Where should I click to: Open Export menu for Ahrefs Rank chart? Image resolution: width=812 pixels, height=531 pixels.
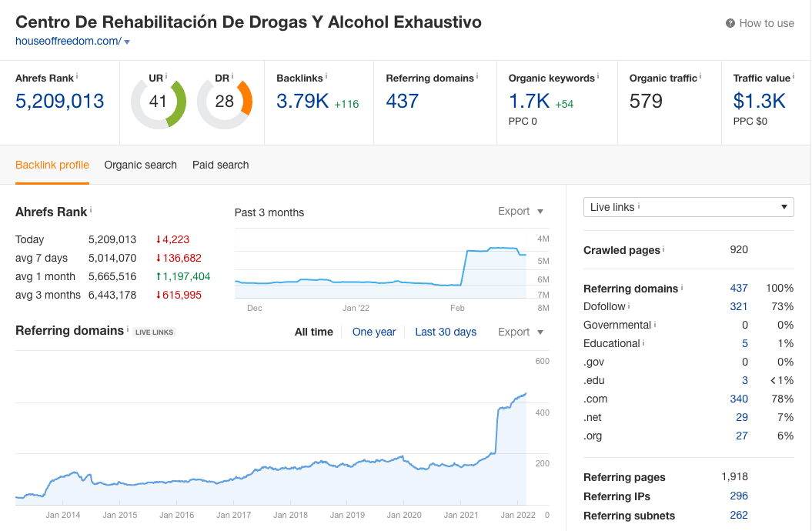click(x=520, y=211)
